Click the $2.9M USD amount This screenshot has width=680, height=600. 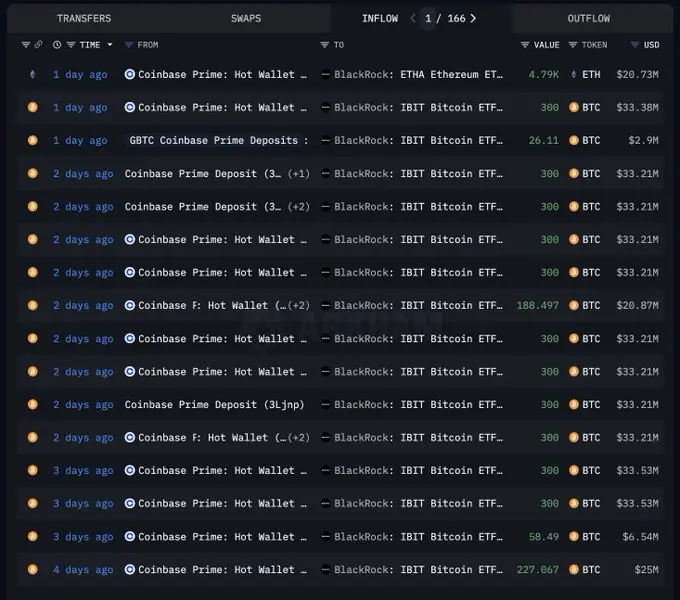pos(644,140)
